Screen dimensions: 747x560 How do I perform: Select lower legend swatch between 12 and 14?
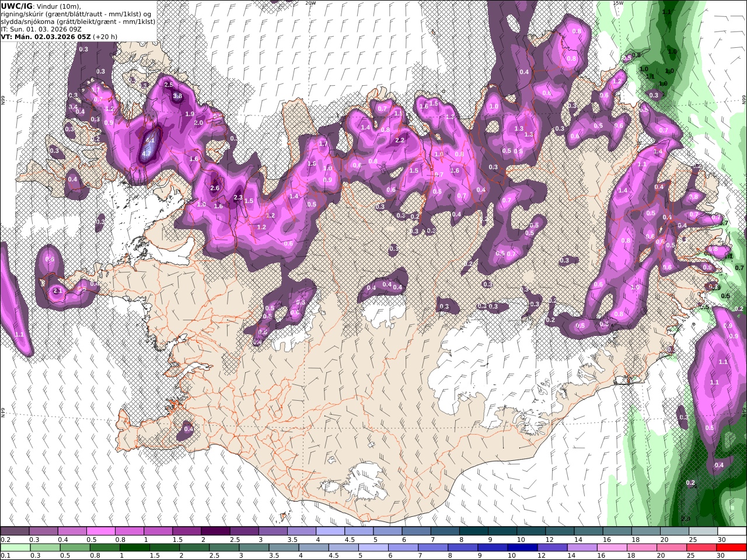[551, 548]
